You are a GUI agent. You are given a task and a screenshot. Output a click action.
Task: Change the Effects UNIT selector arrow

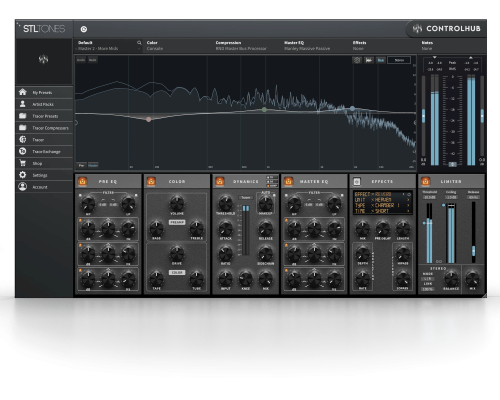(408, 200)
